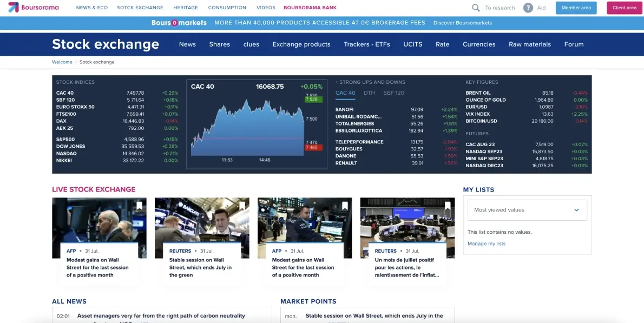Click EURO STOXX 50 index row
The image size is (644, 323).
point(117,107)
